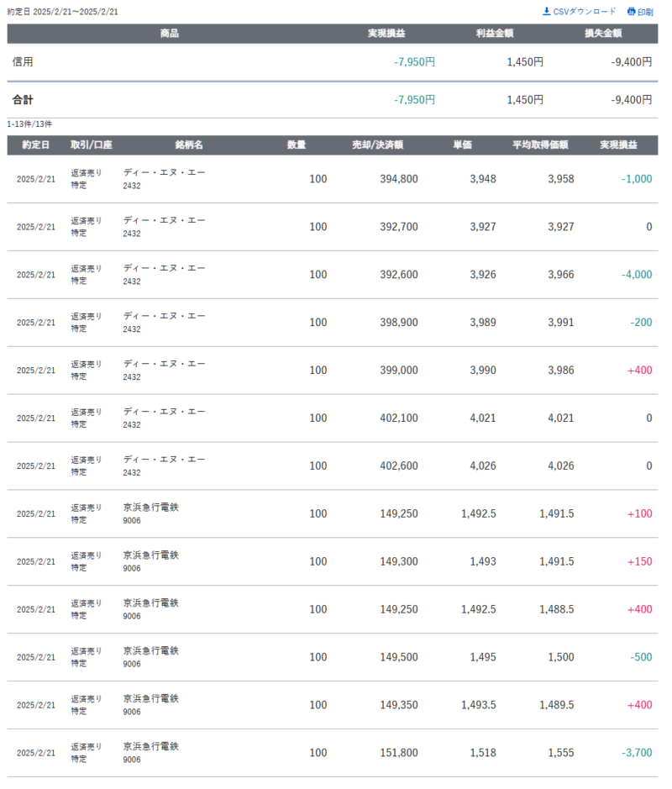Click the 損失金額 summary header
Image resolution: width=672 pixels, height=789 pixels.
coord(603,34)
